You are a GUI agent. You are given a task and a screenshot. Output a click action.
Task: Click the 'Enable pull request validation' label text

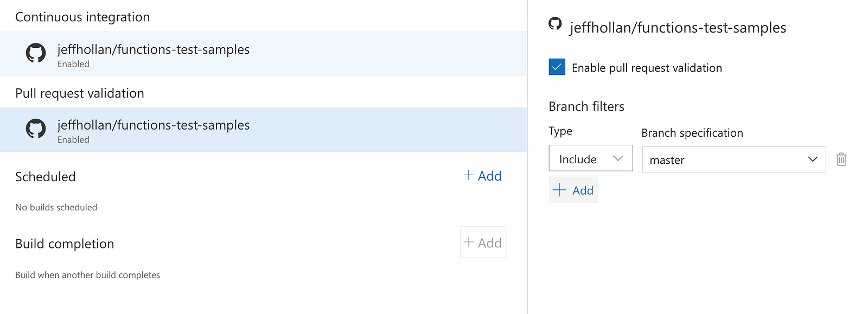click(647, 68)
